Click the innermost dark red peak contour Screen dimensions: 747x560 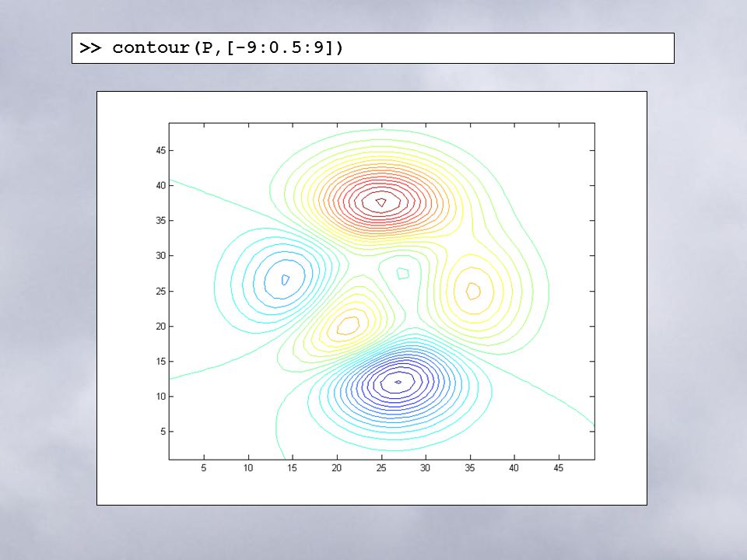pyautogui.click(x=381, y=203)
